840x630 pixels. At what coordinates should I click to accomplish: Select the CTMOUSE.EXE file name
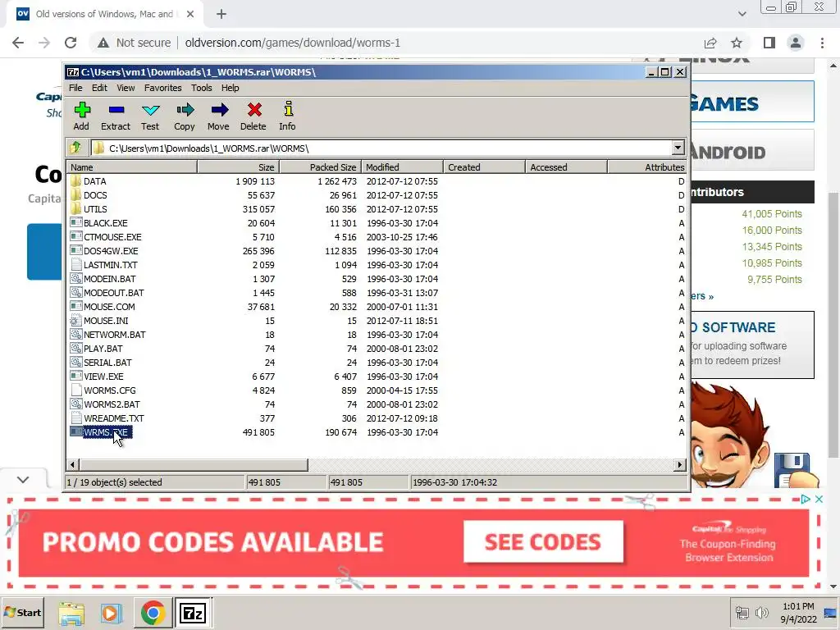click(x=112, y=237)
